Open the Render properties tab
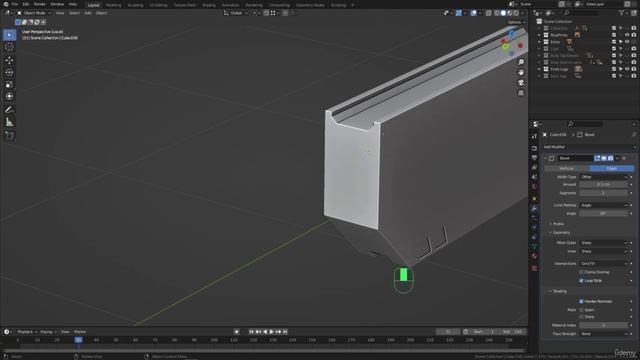 [534, 148]
